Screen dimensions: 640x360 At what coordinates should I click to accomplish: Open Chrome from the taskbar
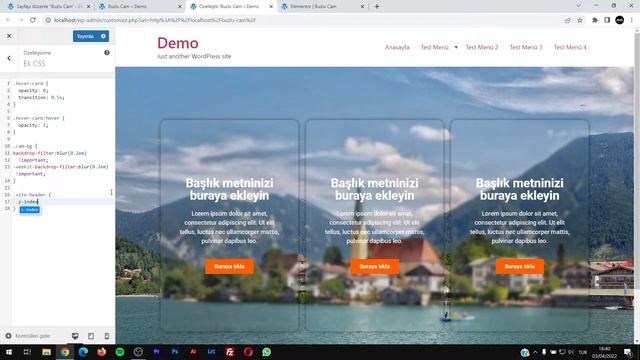click(65, 352)
